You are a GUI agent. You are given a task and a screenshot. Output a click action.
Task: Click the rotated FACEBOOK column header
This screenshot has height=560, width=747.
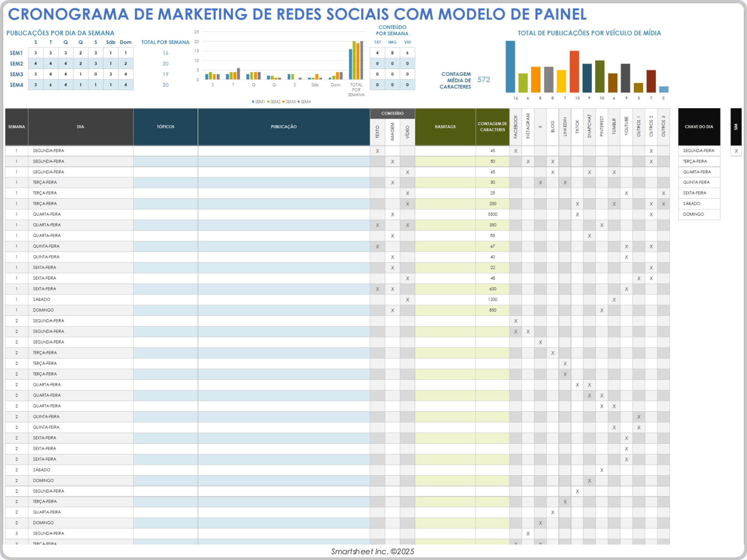pos(516,127)
